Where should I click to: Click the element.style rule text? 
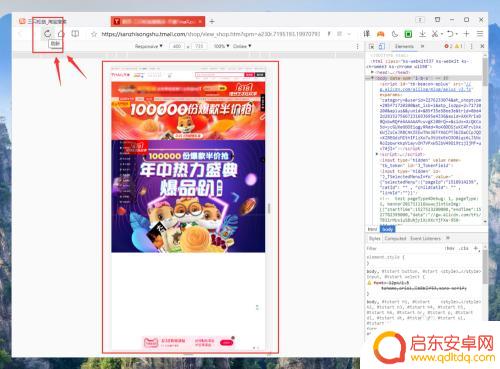tap(385, 257)
